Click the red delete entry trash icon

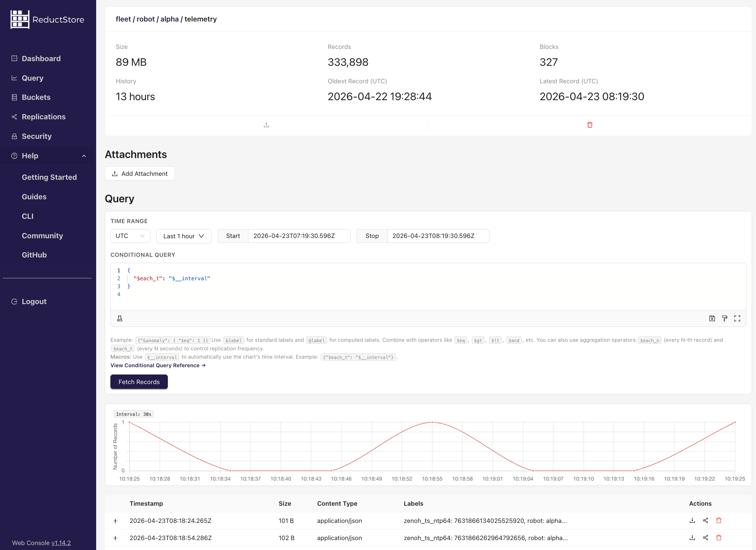[x=590, y=125]
